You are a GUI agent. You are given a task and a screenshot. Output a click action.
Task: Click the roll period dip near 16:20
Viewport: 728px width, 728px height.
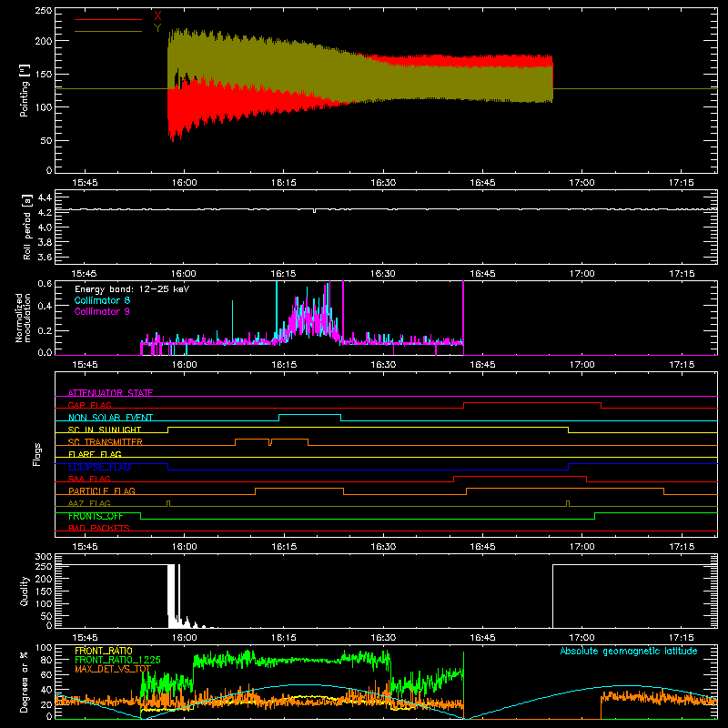click(315, 211)
